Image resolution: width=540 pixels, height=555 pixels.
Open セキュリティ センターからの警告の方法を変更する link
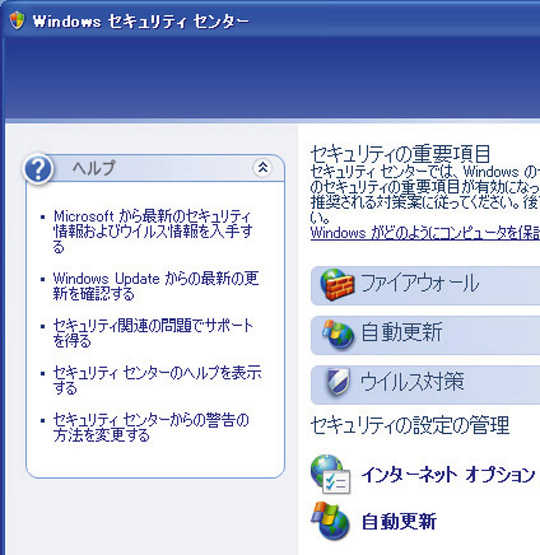point(151,427)
